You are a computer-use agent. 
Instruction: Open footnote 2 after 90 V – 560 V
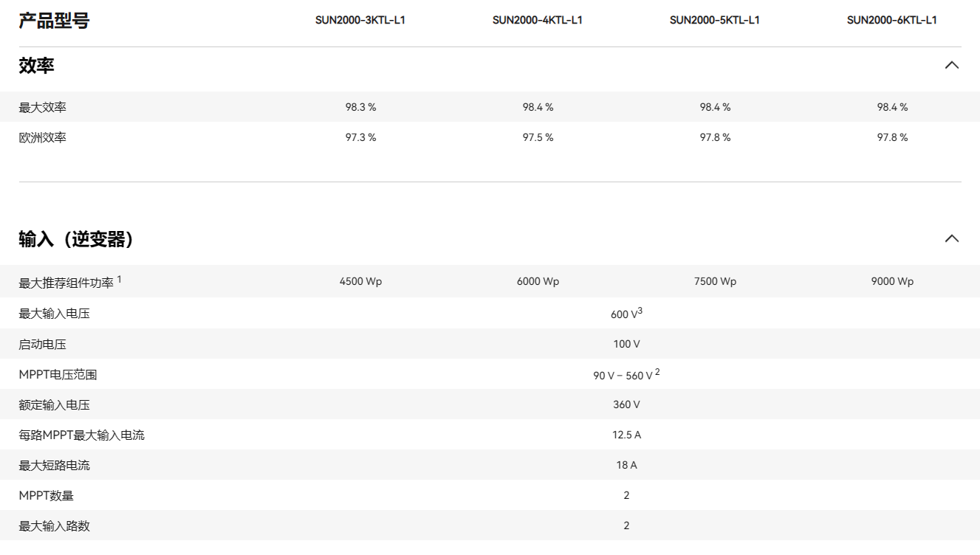[x=657, y=372]
